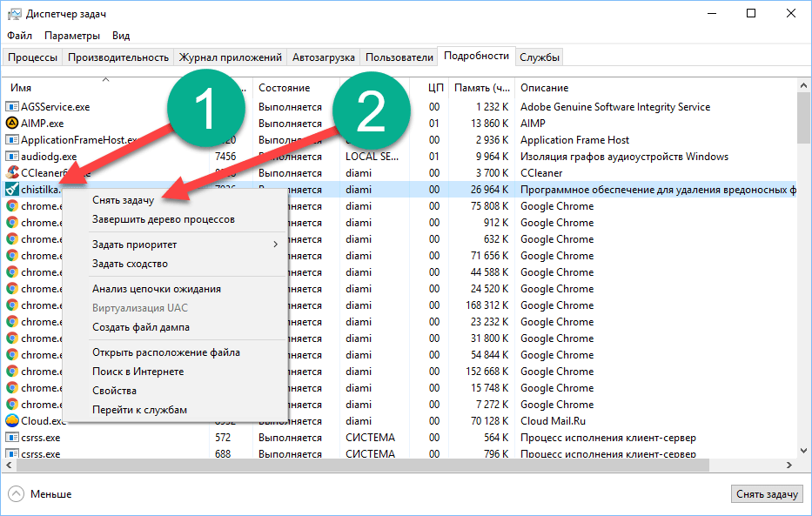The height and width of the screenshot is (516, 812).
Task: Sort the list by the Имя column header
Action: coord(21,88)
